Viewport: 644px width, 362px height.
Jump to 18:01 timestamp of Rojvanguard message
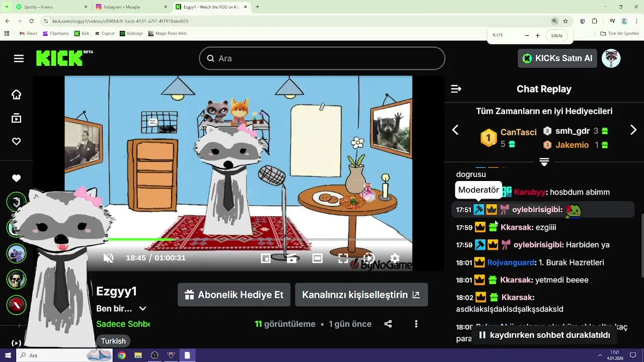pyautogui.click(x=464, y=263)
